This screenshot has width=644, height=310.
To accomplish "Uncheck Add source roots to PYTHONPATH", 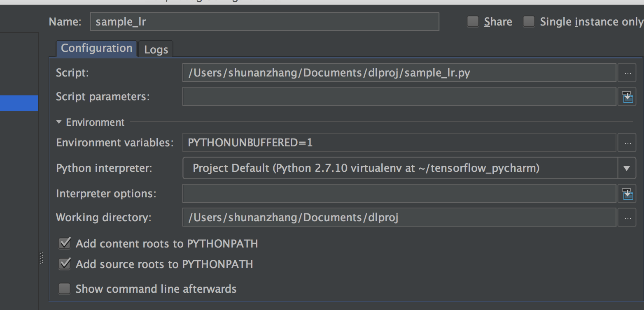I will 65,264.
